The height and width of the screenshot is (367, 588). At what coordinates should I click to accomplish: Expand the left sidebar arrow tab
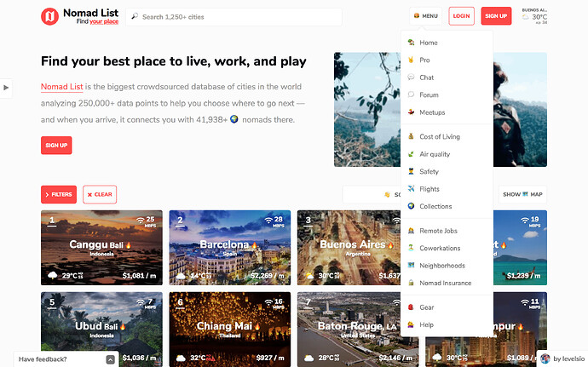click(6, 88)
